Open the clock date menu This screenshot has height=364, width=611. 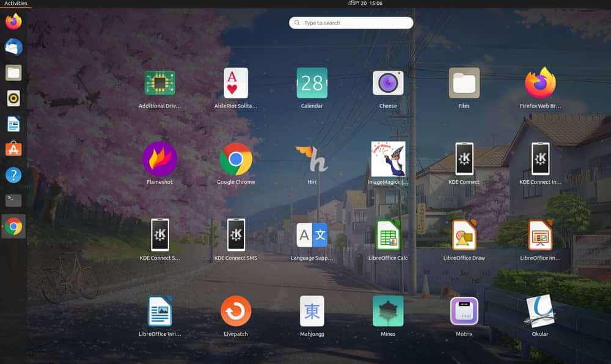[x=365, y=3]
